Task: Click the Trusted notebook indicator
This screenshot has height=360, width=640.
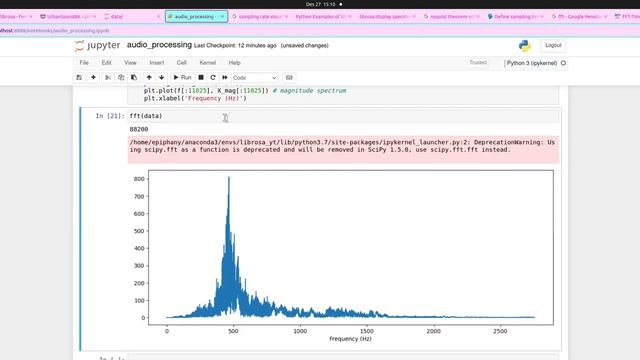Action: click(478, 62)
